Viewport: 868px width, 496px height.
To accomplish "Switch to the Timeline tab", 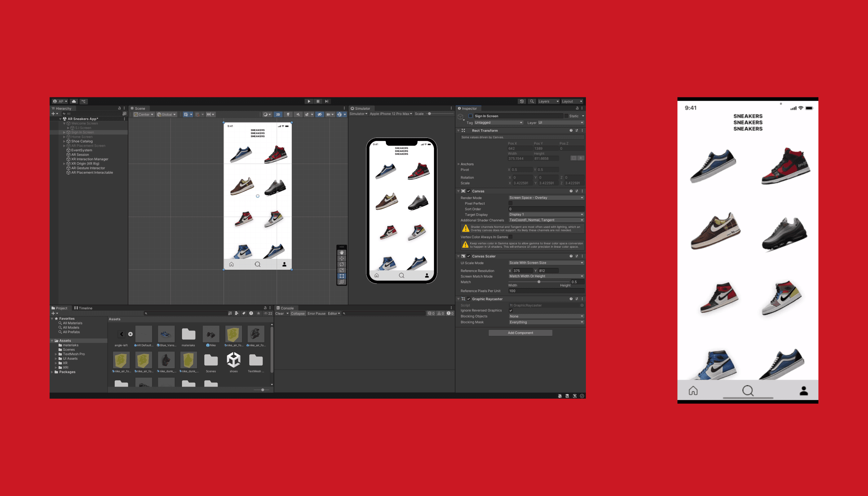I will tap(83, 308).
